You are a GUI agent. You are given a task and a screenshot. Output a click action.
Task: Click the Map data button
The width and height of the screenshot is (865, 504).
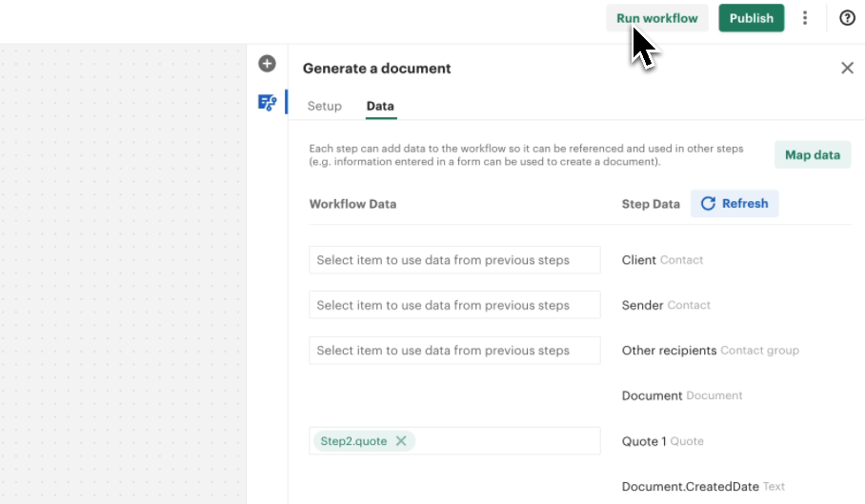(812, 155)
